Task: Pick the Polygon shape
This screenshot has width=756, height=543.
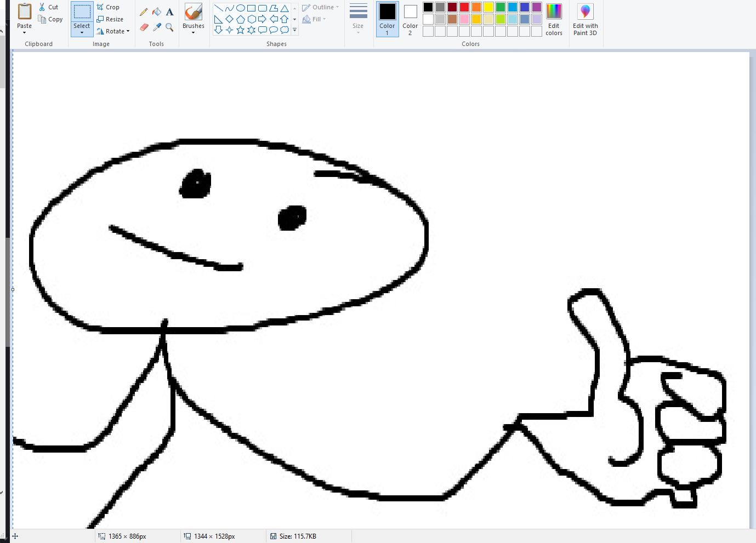Action: point(274,8)
